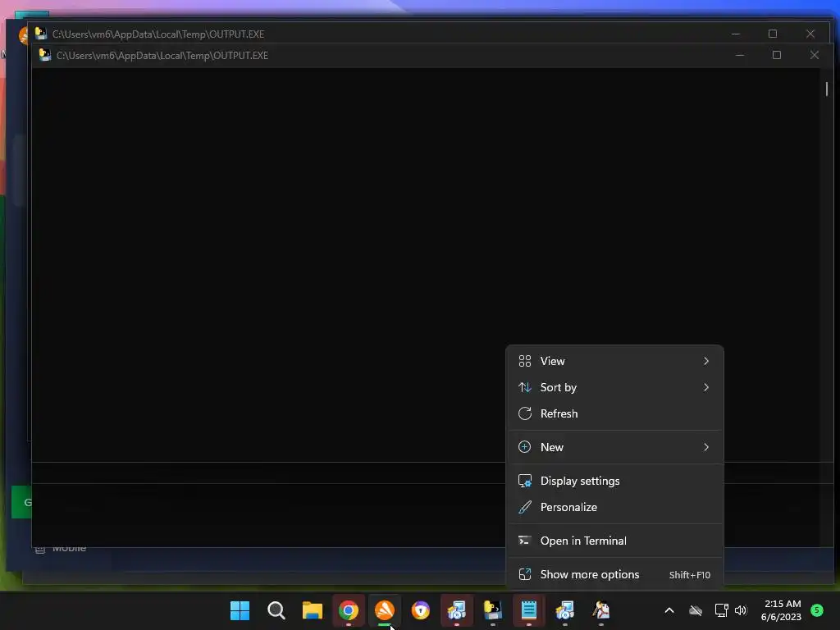The height and width of the screenshot is (630, 840).
Task: Close the front OUTPUT.EXE window
Action: [x=815, y=55]
